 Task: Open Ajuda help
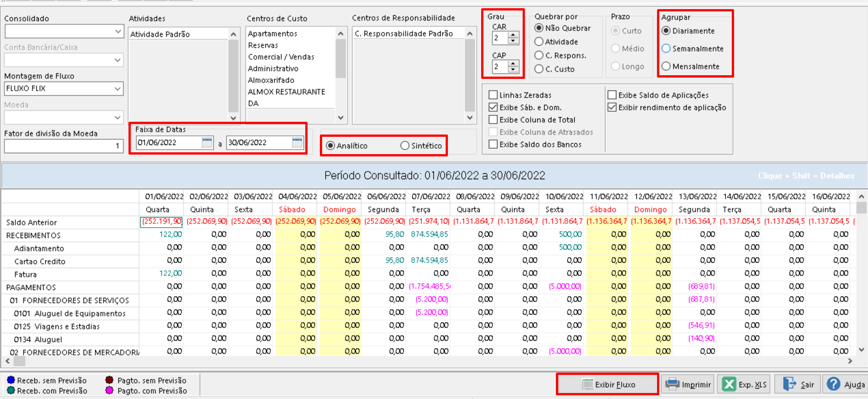845,384
